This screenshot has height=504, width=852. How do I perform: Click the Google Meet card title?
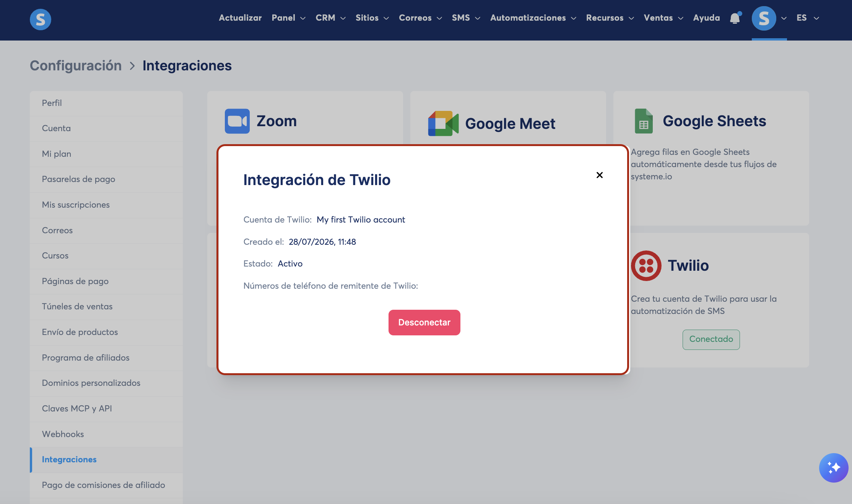click(510, 124)
